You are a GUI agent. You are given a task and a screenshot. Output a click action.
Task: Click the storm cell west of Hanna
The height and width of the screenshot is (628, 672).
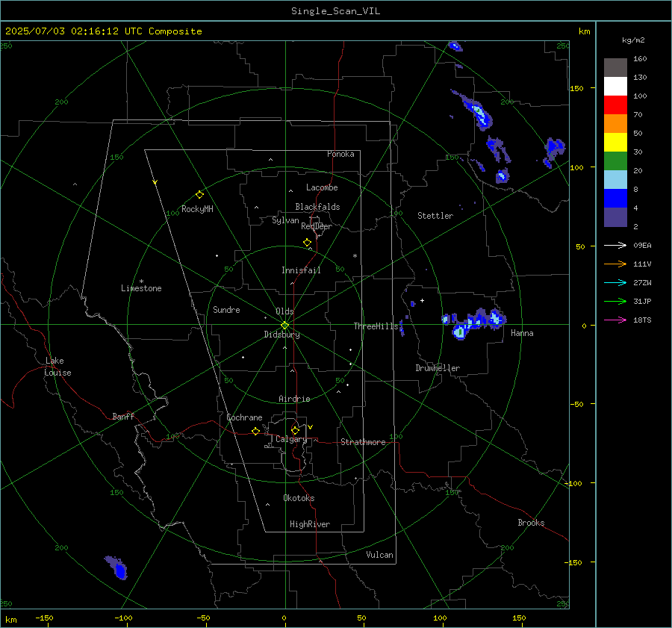coord(474,323)
